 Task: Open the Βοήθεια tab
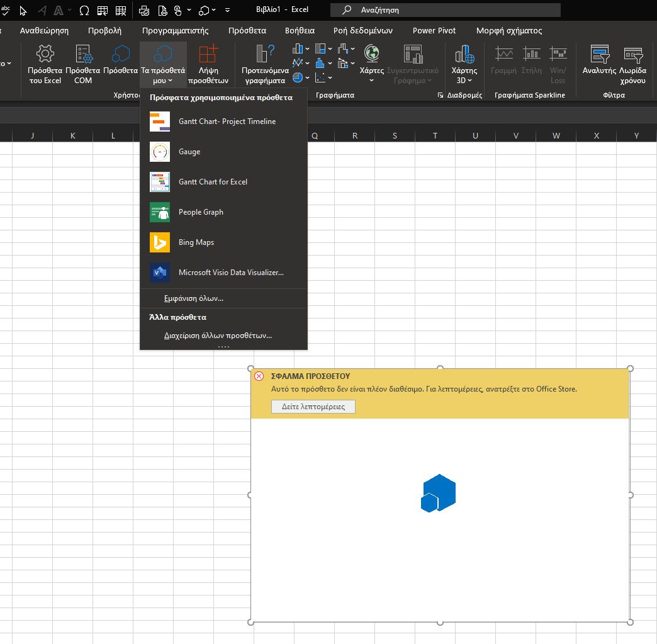[300, 31]
